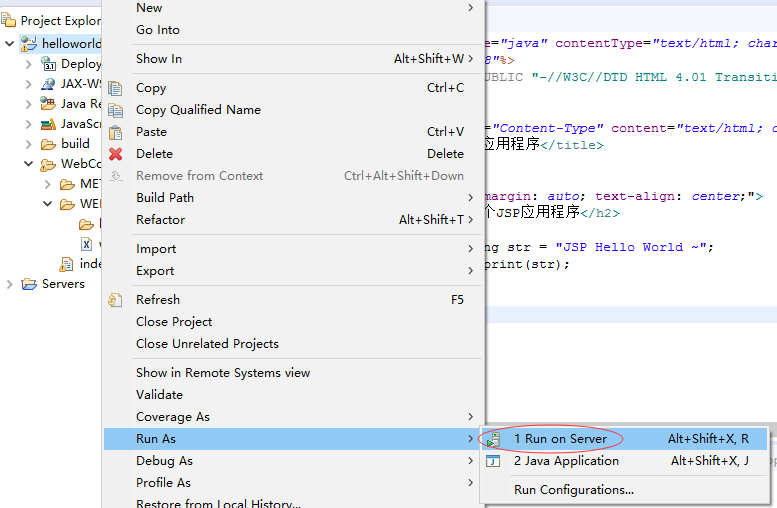Open the Profile As submenu
The image size is (777, 508).
click(x=292, y=483)
